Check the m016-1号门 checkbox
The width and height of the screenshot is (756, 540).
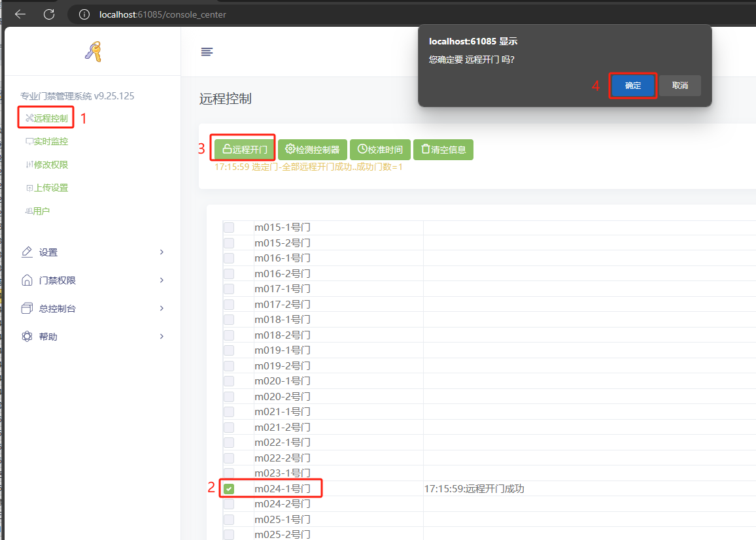pos(229,258)
